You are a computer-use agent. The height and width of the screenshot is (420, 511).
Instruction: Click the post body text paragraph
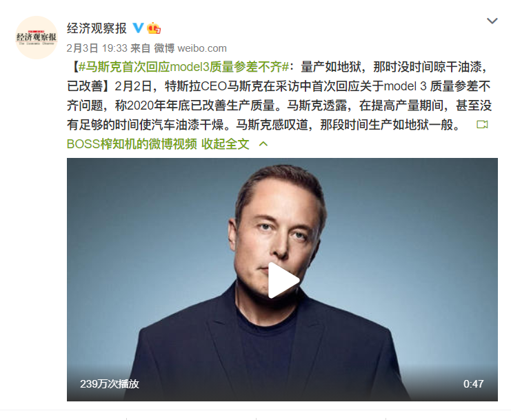pyautogui.click(x=279, y=96)
